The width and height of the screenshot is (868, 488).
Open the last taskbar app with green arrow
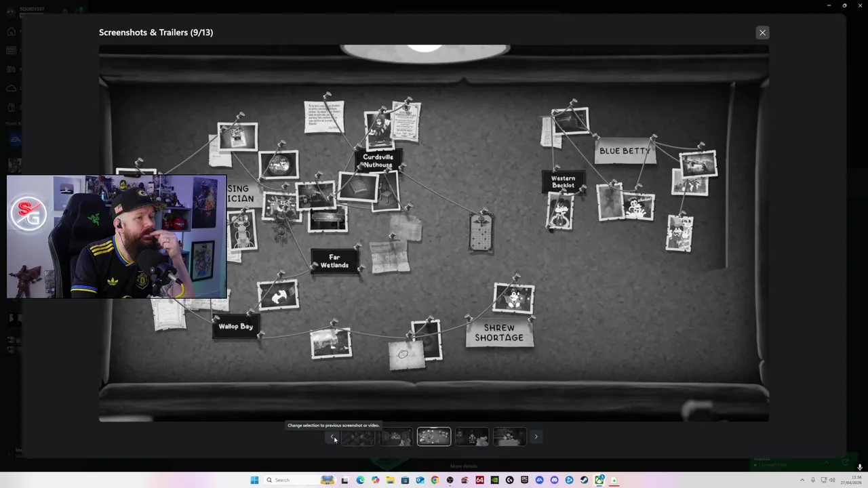click(614, 480)
